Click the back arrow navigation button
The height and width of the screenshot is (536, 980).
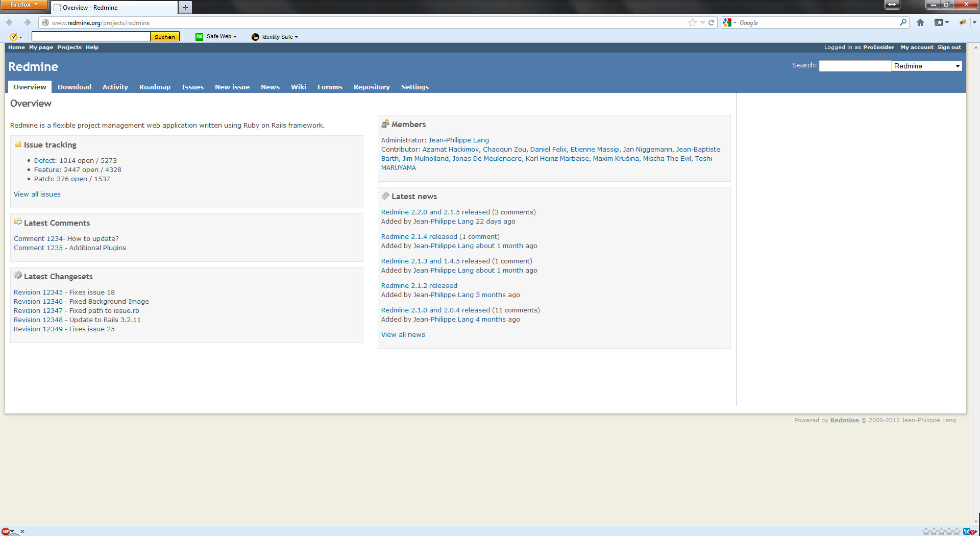click(10, 22)
